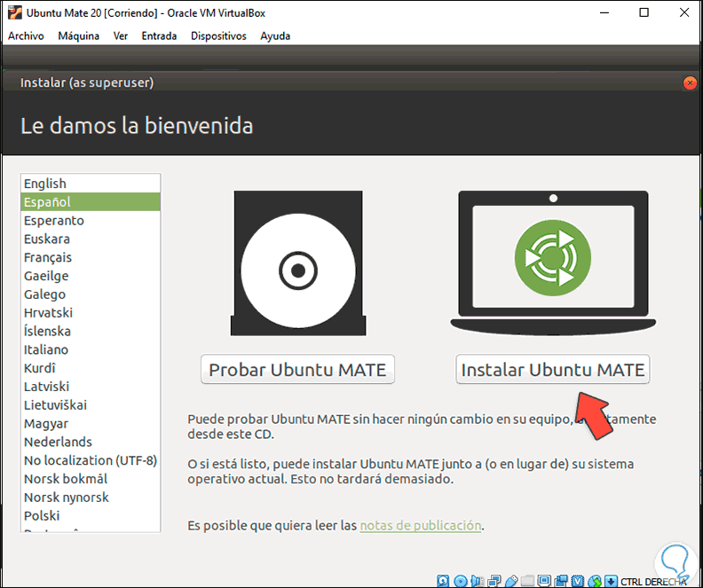Select English in the language list
703x588 pixels.
tap(91, 184)
